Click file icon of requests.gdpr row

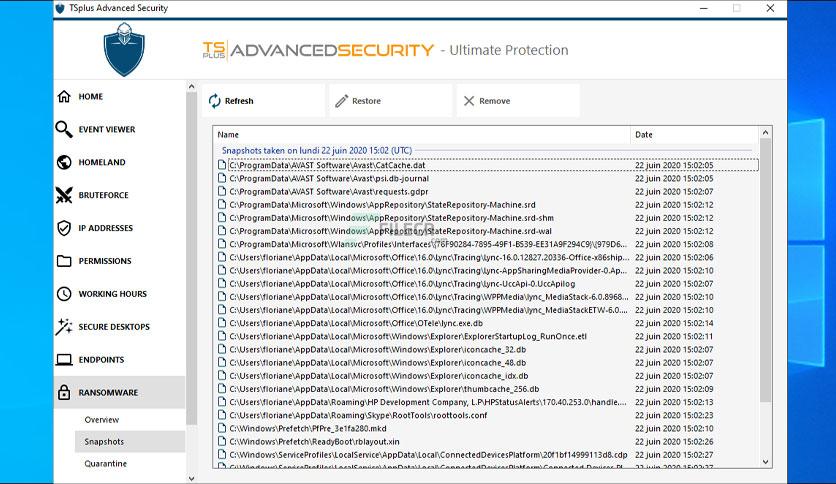(222, 191)
